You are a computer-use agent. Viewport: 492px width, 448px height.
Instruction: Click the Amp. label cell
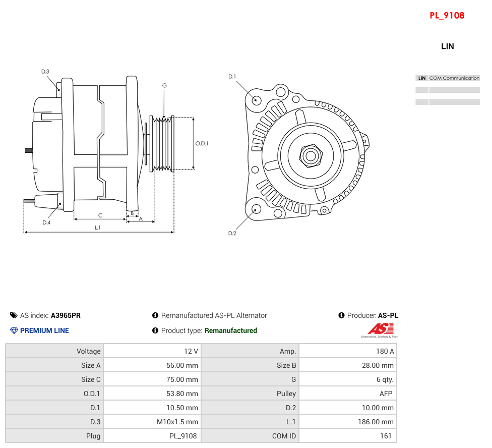tap(250, 351)
